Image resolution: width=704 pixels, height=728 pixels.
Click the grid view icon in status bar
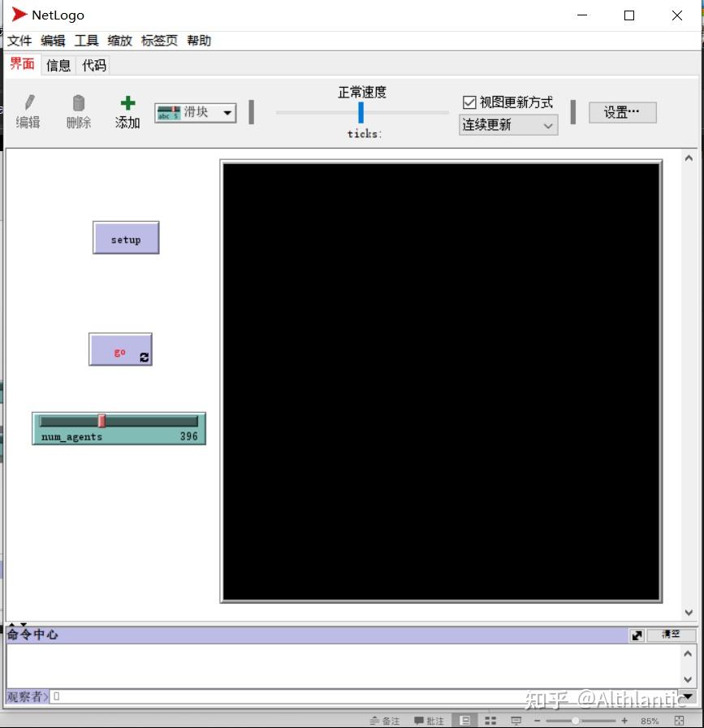coord(490,720)
